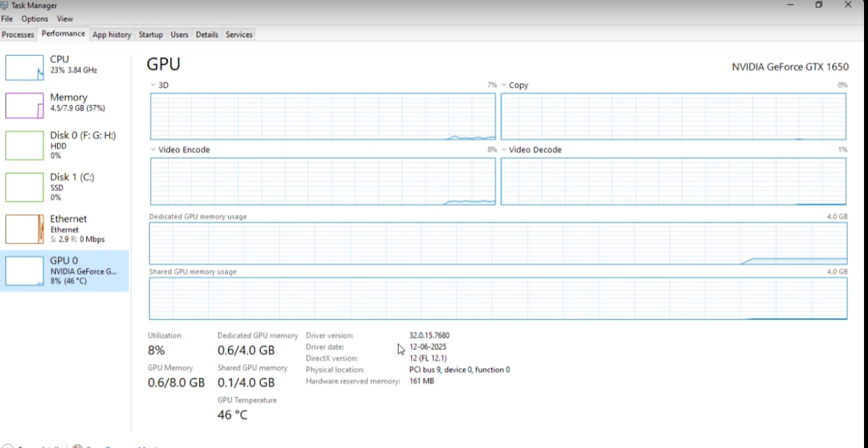Open the View menu
Screen dimensions: 868x448
[x=65, y=19]
